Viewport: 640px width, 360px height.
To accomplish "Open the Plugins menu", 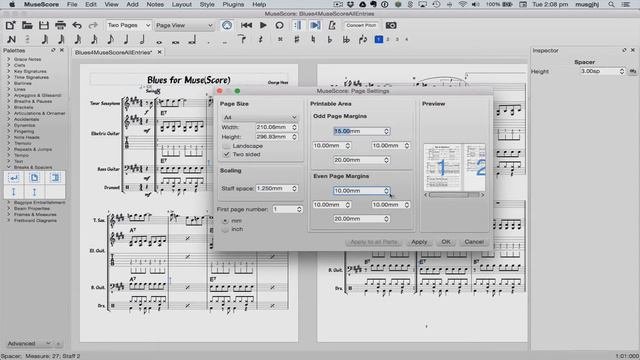I will click(x=233, y=4).
